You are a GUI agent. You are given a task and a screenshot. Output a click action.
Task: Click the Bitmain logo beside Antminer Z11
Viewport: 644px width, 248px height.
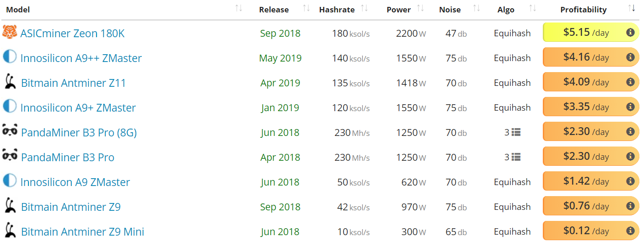tap(10, 82)
